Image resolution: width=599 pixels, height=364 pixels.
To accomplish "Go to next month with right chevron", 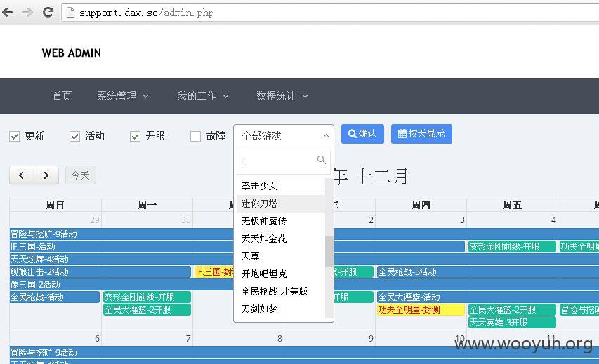I will tap(46, 175).
